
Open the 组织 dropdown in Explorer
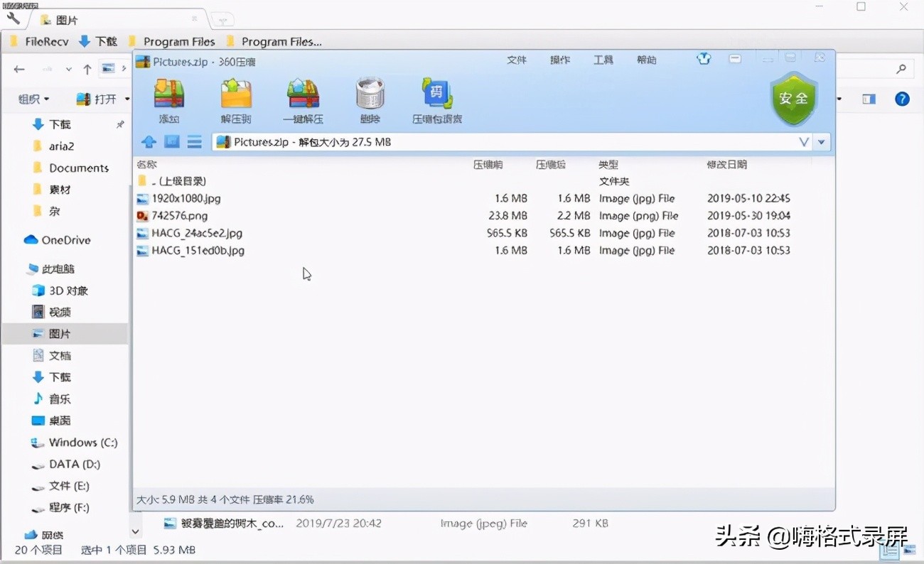point(33,99)
